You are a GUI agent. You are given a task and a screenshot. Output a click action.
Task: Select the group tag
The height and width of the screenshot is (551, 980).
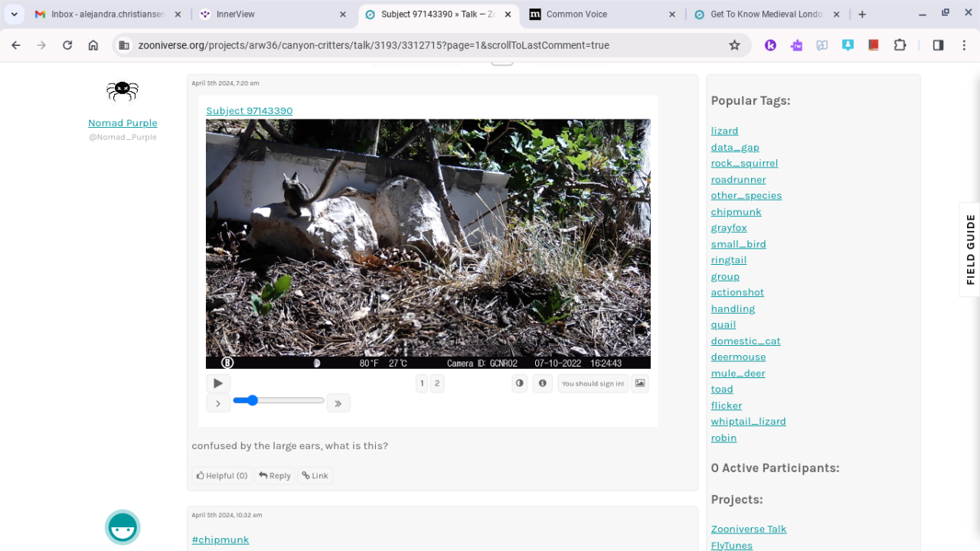tap(725, 276)
